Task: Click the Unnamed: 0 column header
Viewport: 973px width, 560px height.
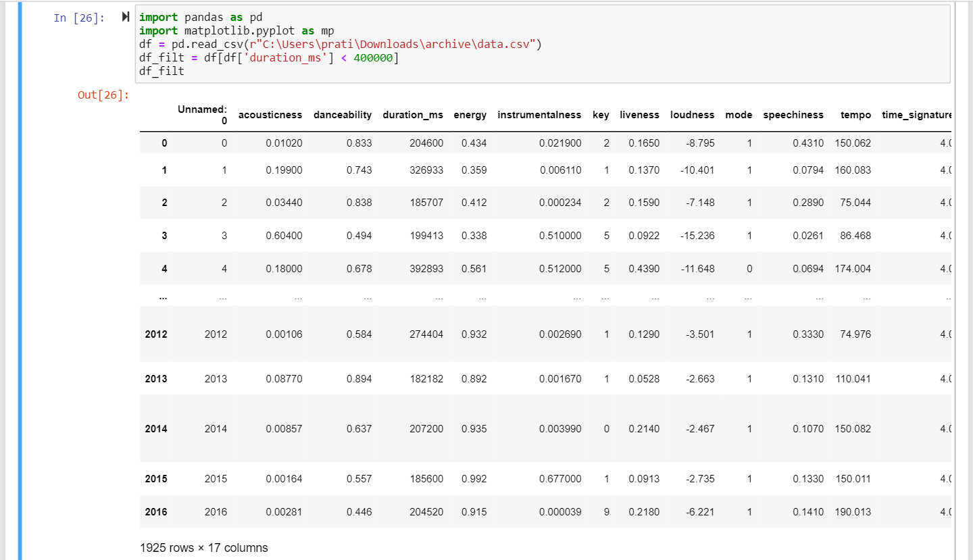Action: (x=202, y=115)
